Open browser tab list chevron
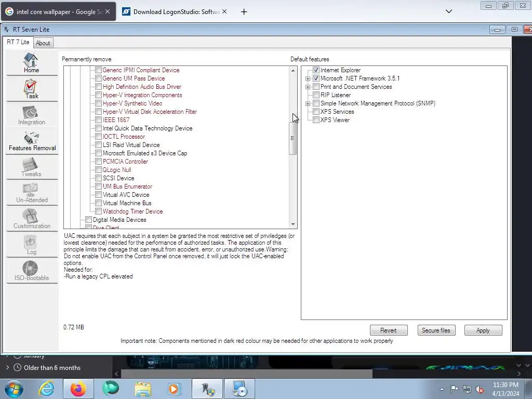This screenshot has width=532, height=399. click(448, 11)
